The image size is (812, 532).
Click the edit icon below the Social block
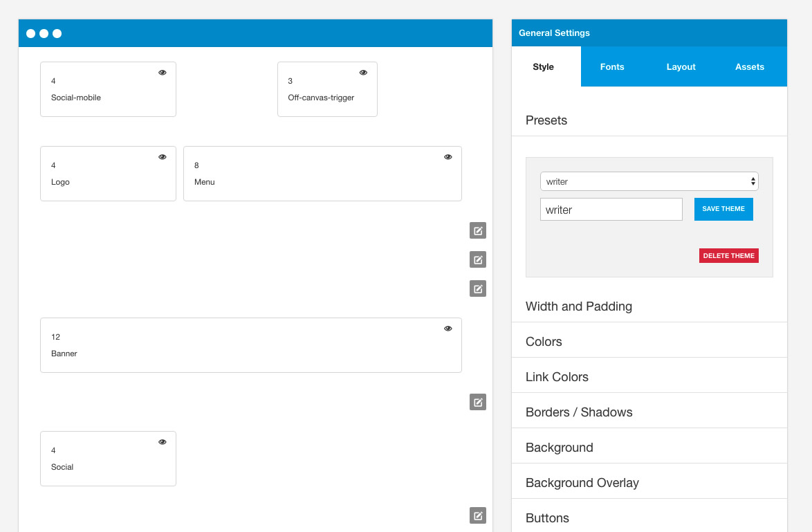477,515
